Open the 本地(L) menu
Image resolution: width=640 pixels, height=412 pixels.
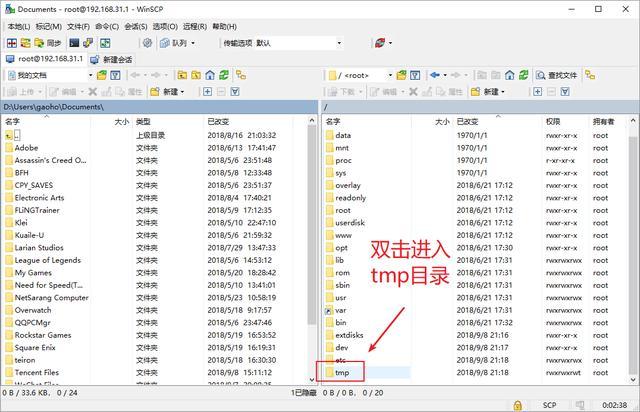coord(18,27)
